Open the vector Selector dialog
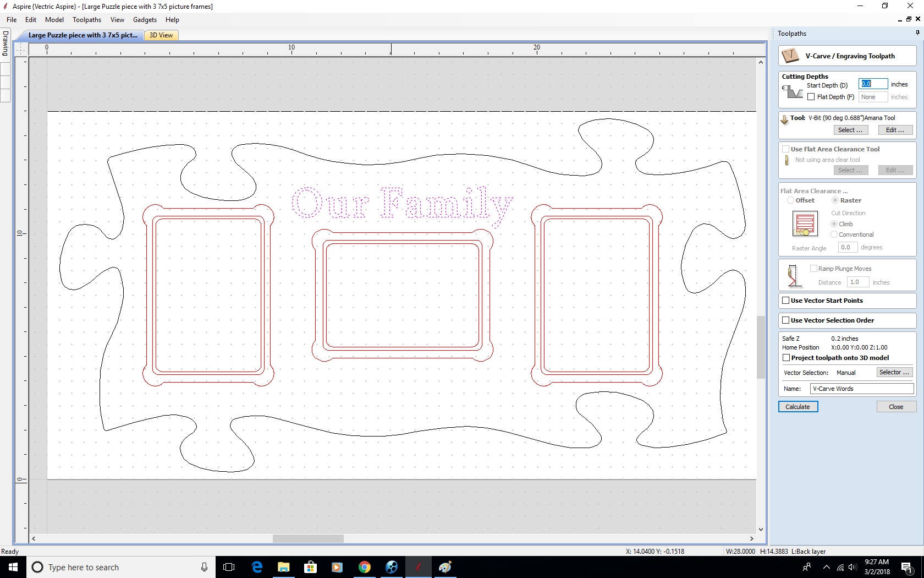 point(895,373)
